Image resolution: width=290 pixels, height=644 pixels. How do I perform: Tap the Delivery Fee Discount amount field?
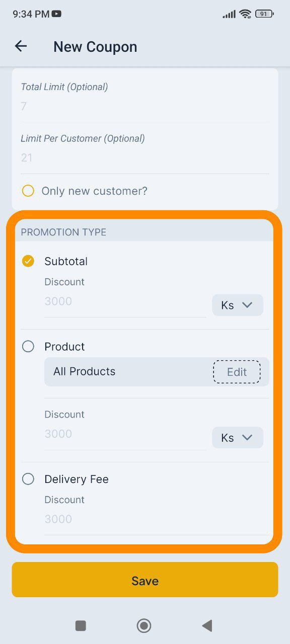coord(157,520)
